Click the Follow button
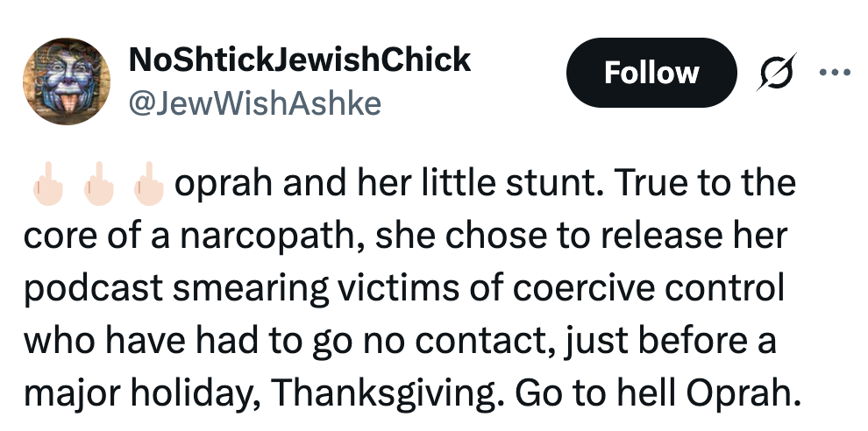 [x=651, y=73]
